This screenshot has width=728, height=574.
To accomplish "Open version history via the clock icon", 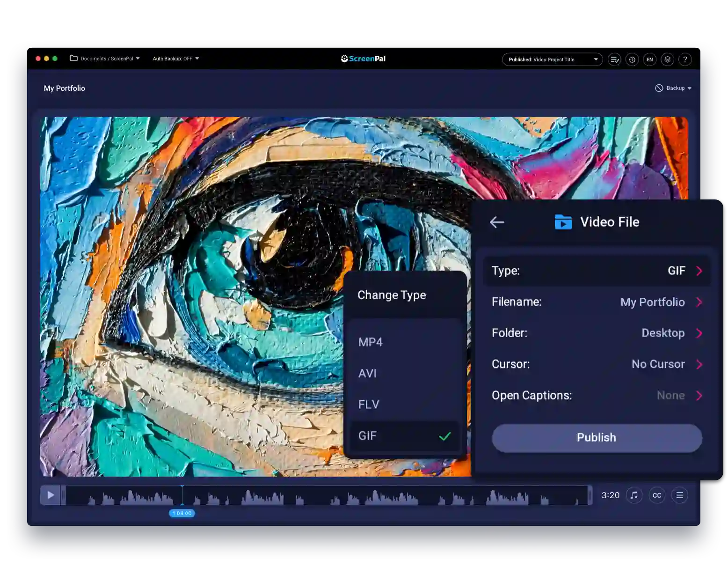I will click(632, 59).
